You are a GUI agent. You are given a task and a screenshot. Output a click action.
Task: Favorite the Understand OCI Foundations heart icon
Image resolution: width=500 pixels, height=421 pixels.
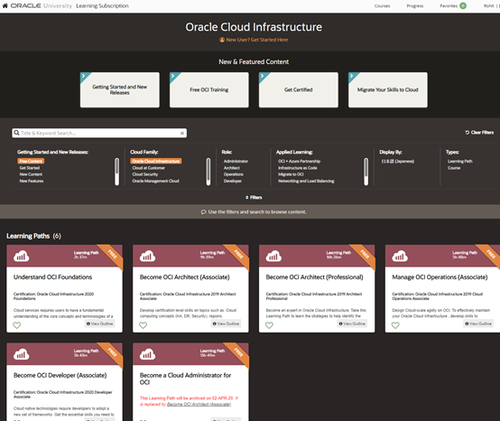point(17,325)
